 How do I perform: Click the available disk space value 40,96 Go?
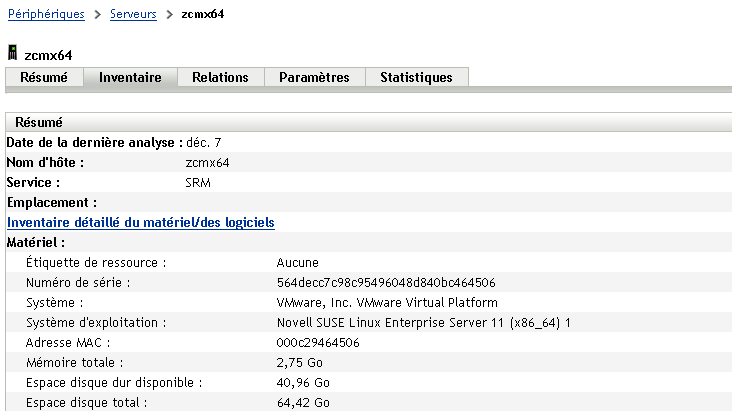click(x=303, y=382)
